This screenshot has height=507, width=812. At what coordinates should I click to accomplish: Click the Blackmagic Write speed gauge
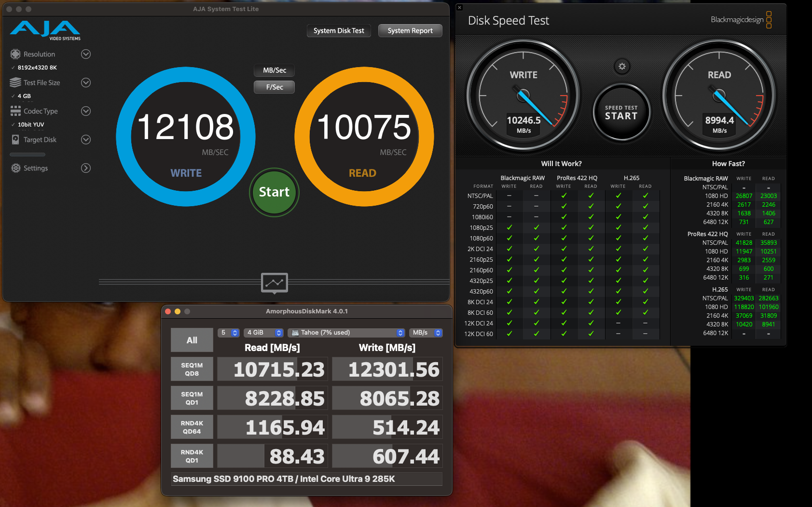(x=523, y=96)
